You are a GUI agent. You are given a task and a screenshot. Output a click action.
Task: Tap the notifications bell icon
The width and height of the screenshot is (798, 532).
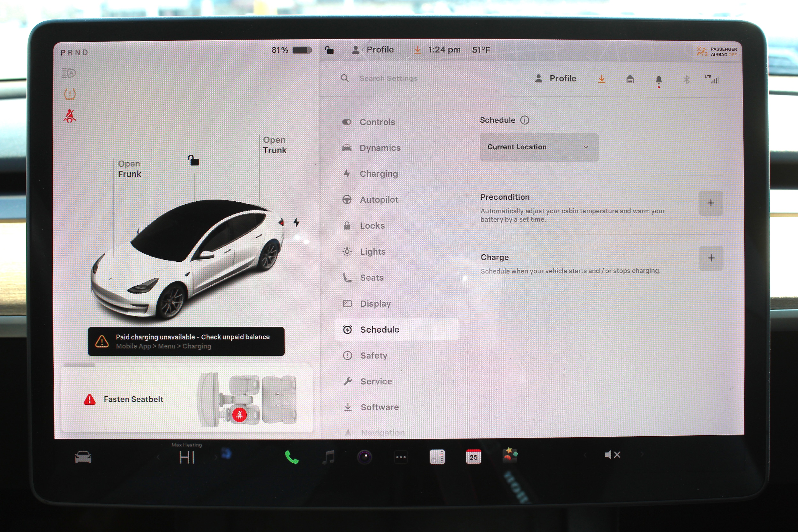click(659, 80)
